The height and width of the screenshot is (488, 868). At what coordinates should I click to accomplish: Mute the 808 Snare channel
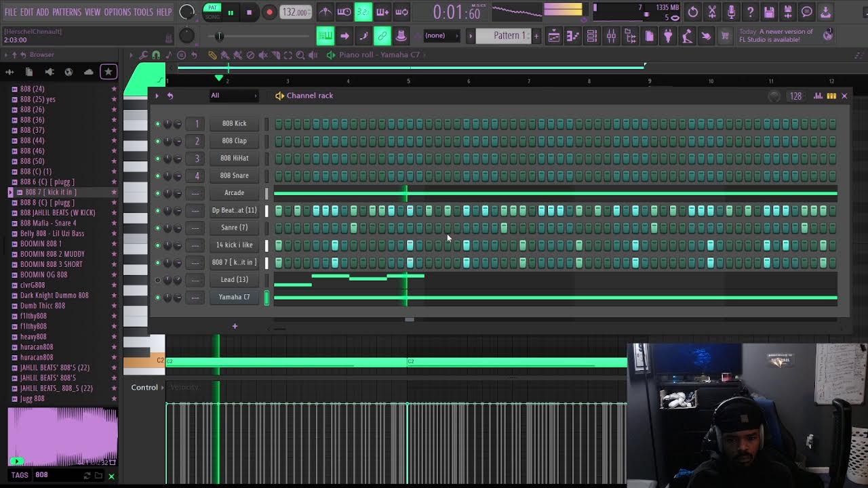pos(158,176)
